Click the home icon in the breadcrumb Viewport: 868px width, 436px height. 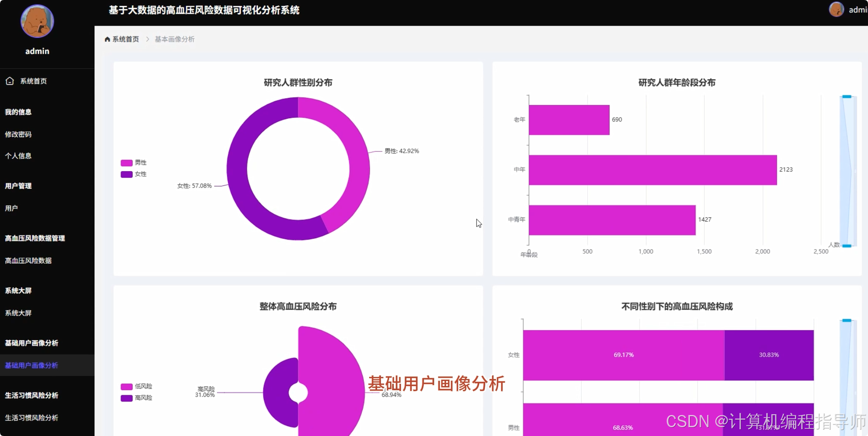(x=107, y=39)
